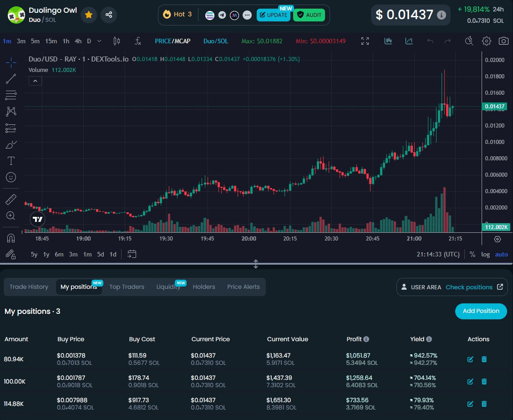Image resolution: width=513 pixels, height=420 pixels.
Task: Collapse the chart legend chevron
Action: [36, 81]
